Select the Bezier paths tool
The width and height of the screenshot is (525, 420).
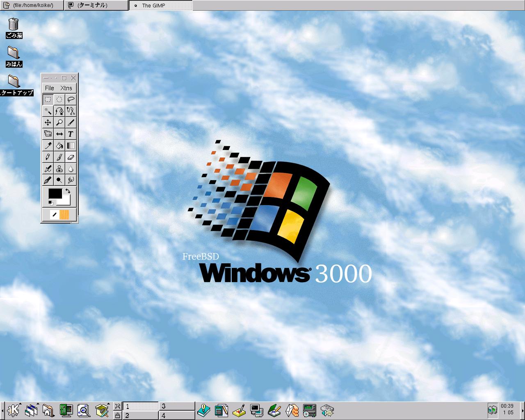59,111
